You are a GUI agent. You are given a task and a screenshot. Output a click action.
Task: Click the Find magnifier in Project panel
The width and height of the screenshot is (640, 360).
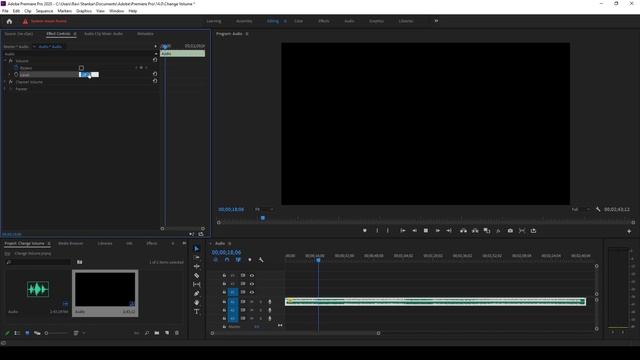[147, 333]
